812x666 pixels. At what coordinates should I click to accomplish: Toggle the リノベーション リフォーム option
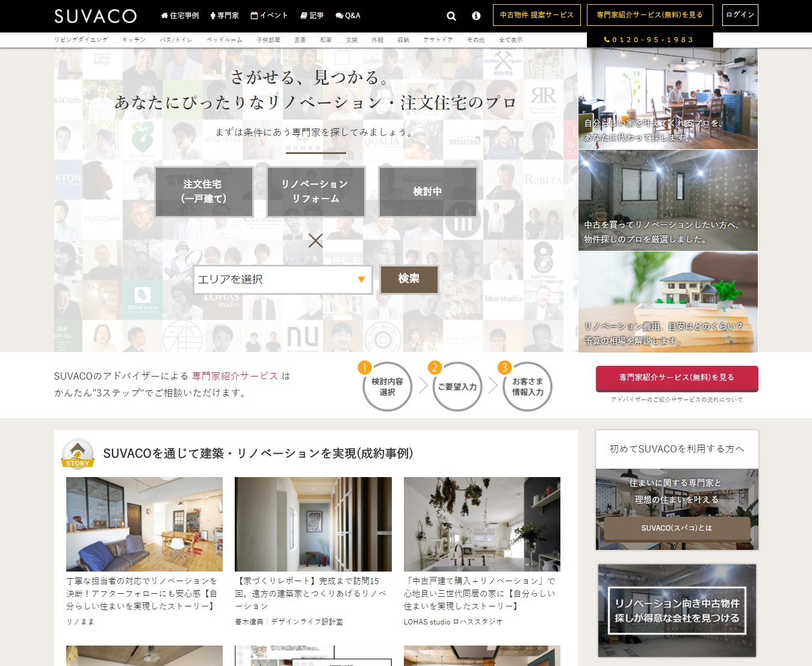coord(315,191)
